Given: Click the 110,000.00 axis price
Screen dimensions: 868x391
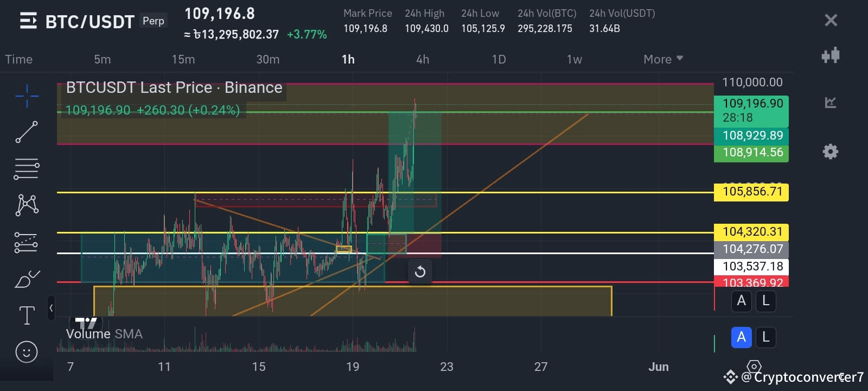Looking at the screenshot, I should [x=752, y=83].
